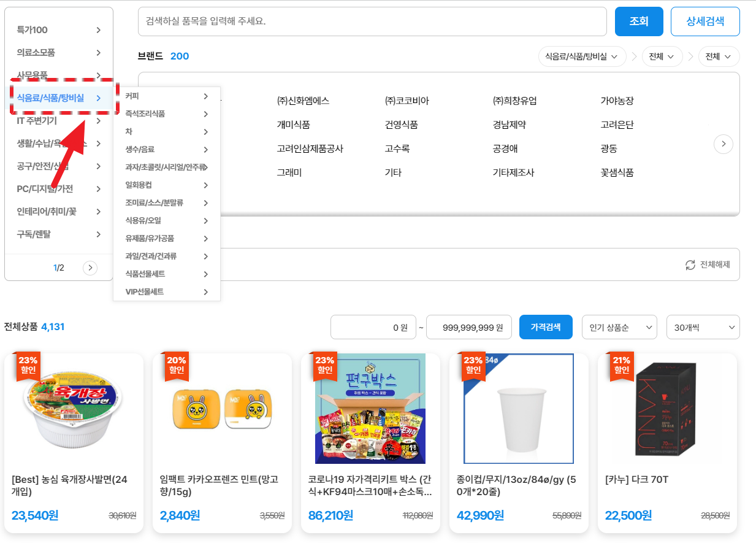Click the product search input field
This screenshot has width=756, height=543.
point(372,21)
